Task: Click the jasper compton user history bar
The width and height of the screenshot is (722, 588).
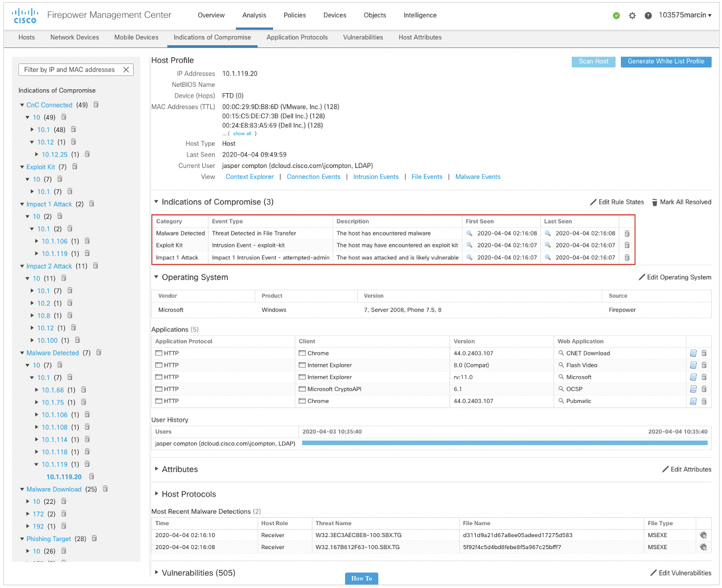Action: point(504,443)
